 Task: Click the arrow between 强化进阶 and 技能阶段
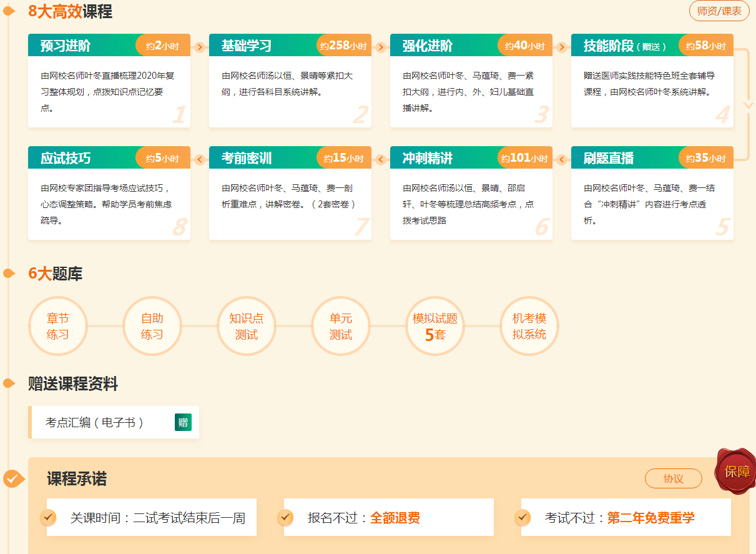pyautogui.click(x=562, y=46)
